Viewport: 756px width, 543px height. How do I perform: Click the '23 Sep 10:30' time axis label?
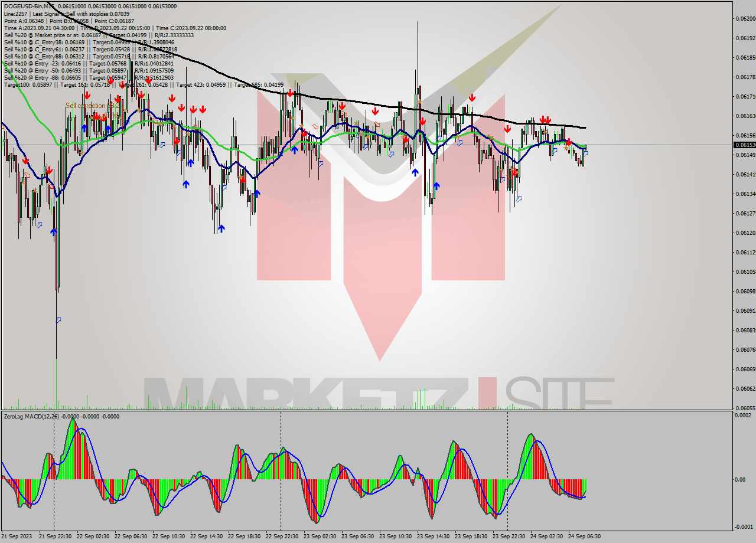(395, 536)
